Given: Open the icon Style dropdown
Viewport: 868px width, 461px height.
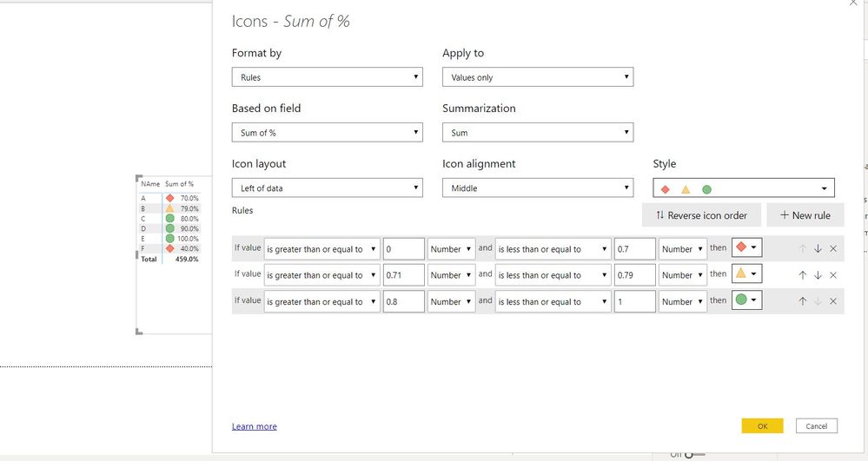Looking at the screenshot, I should tap(744, 188).
